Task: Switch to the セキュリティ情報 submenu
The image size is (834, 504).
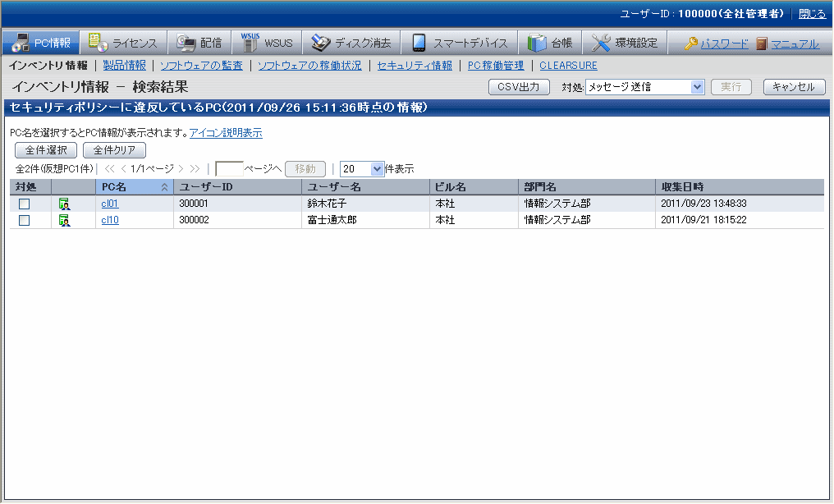Action: coord(414,66)
